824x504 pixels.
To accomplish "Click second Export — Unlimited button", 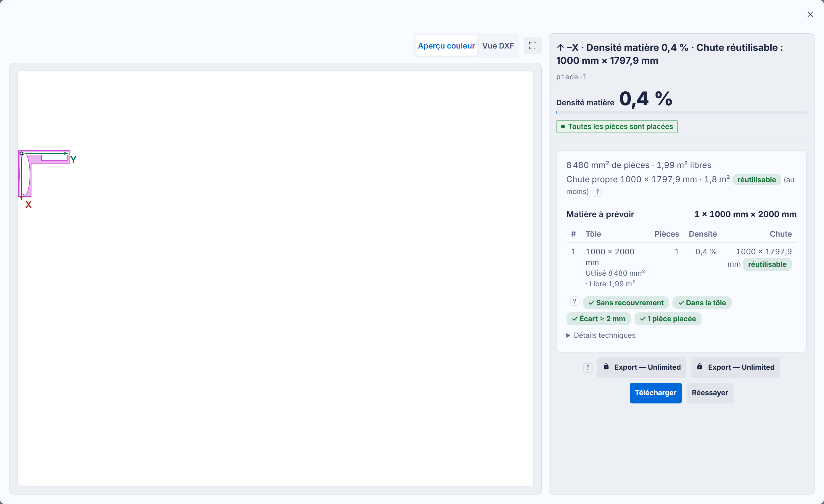I will 735,367.
